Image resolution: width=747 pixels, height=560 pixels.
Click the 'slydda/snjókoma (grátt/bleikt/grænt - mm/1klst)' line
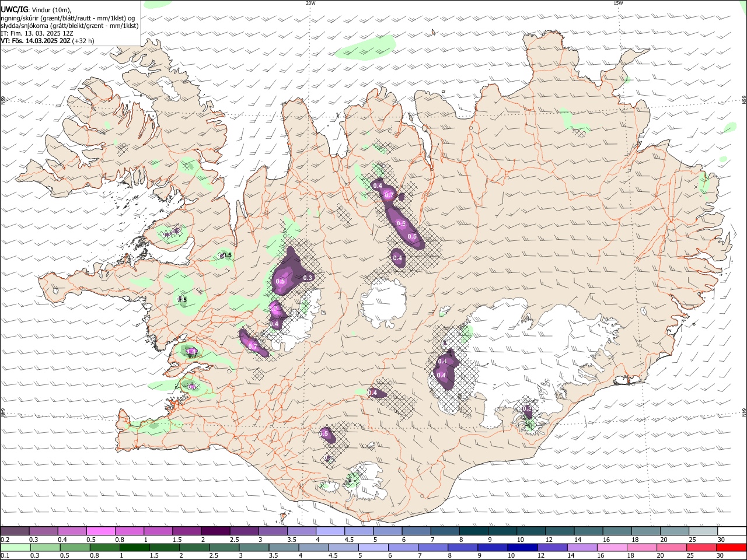pos(70,26)
